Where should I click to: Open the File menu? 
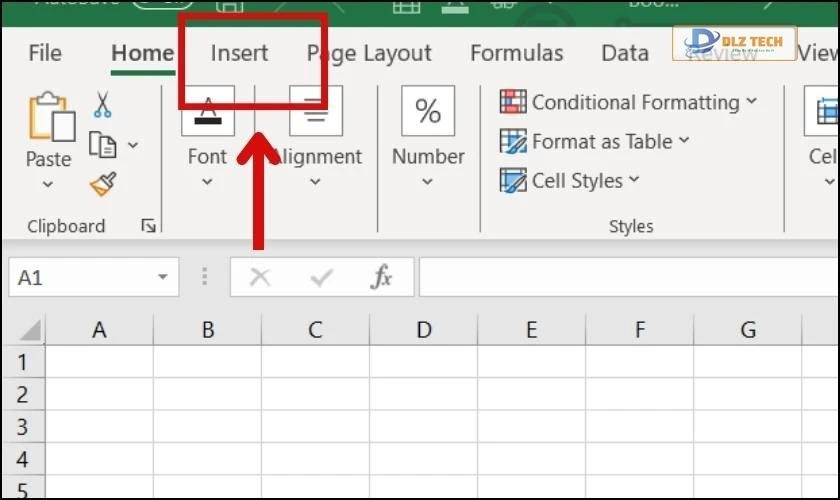point(45,53)
